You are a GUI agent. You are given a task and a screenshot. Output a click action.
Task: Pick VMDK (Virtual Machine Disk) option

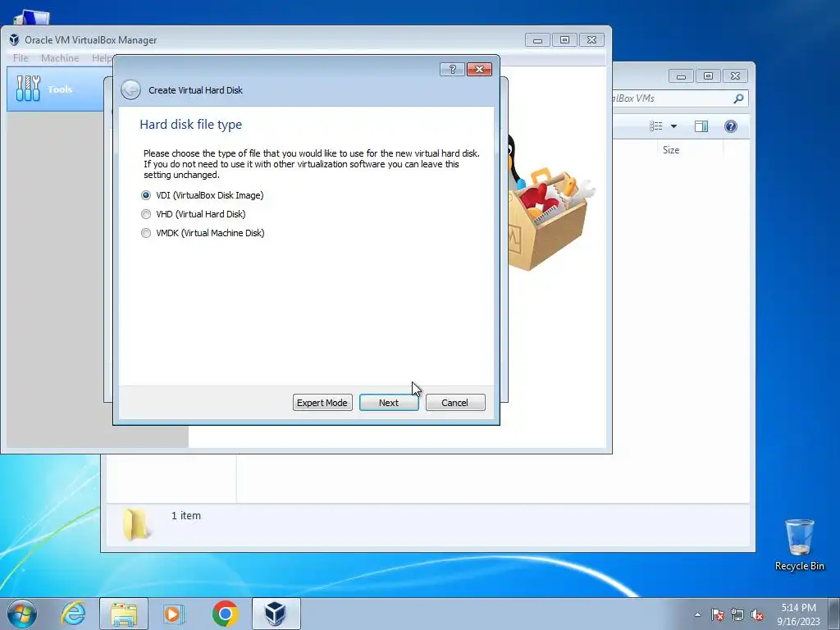(203, 233)
